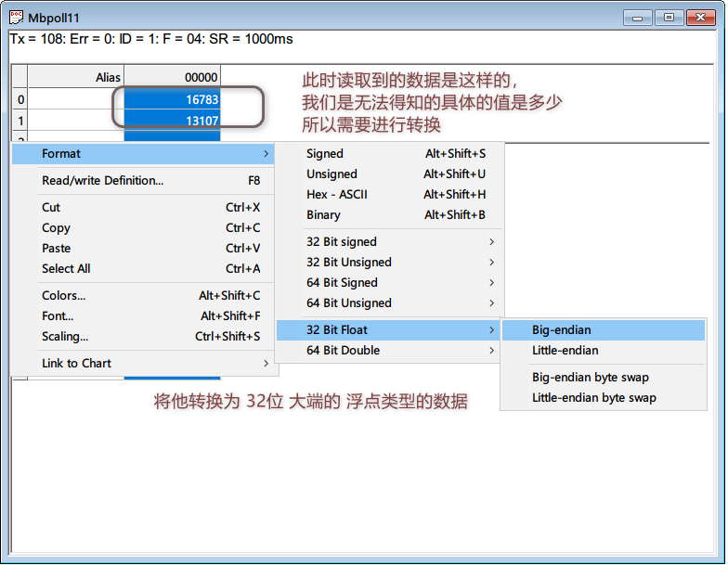Click the Tx = 108 status line

pyautogui.click(x=151, y=39)
